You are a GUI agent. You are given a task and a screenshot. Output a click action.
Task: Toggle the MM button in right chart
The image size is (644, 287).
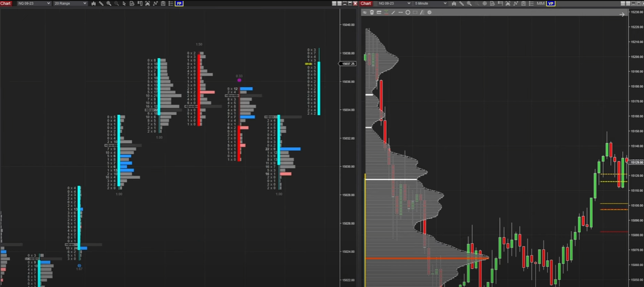(540, 3)
